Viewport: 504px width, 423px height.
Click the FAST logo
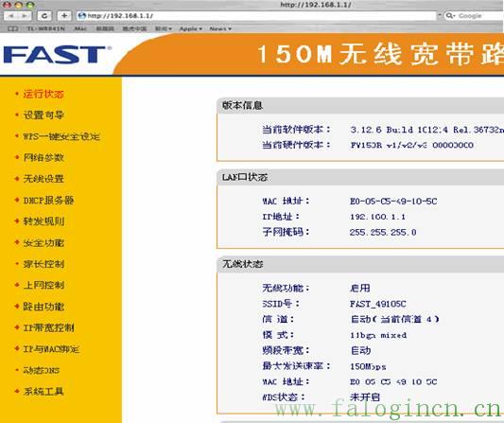56,54
